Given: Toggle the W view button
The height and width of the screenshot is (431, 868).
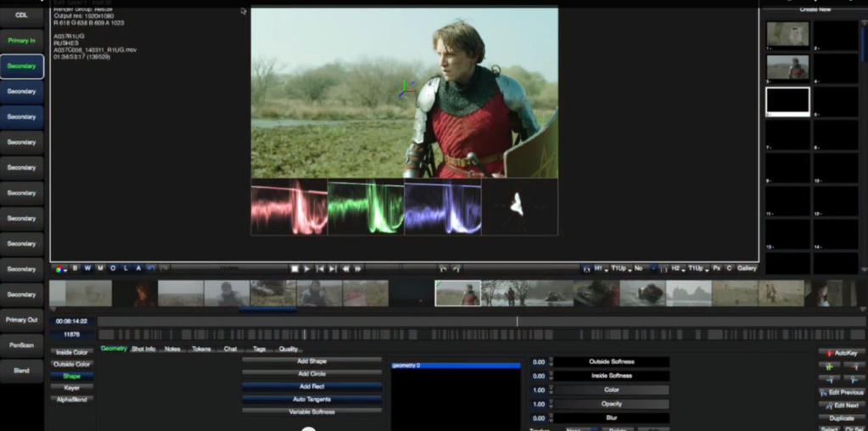Looking at the screenshot, I should click(x=88, y=268).
